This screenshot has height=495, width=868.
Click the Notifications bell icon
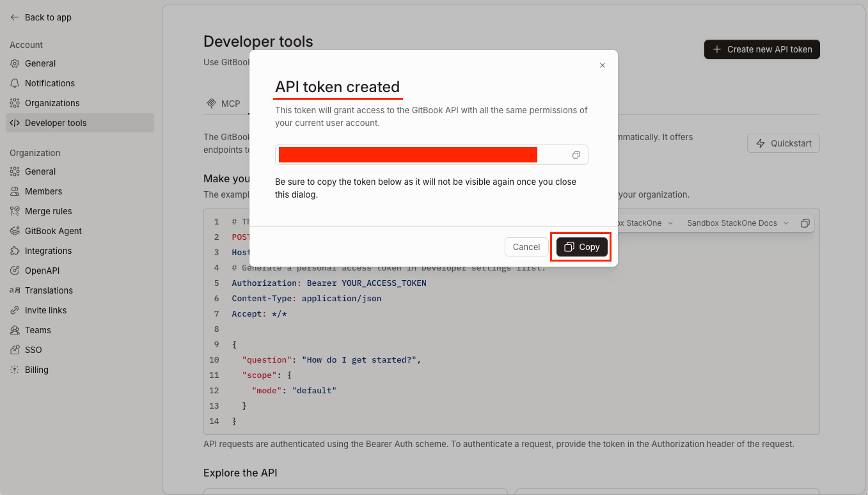(15, 83)
